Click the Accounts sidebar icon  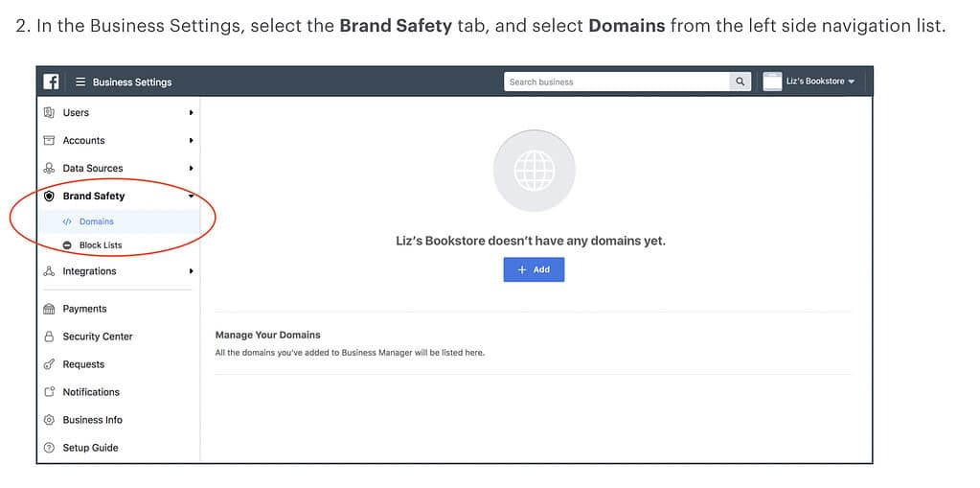point(49,140)
